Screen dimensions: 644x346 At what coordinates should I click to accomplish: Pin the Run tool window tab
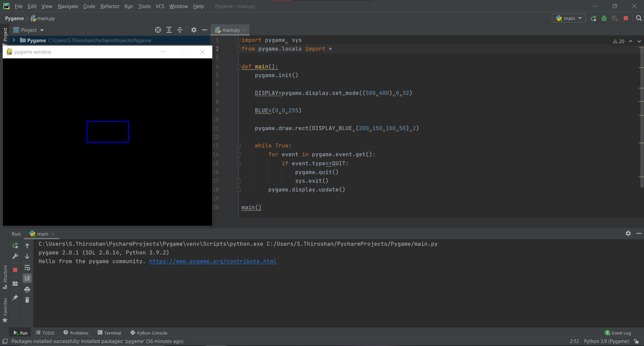15,298
